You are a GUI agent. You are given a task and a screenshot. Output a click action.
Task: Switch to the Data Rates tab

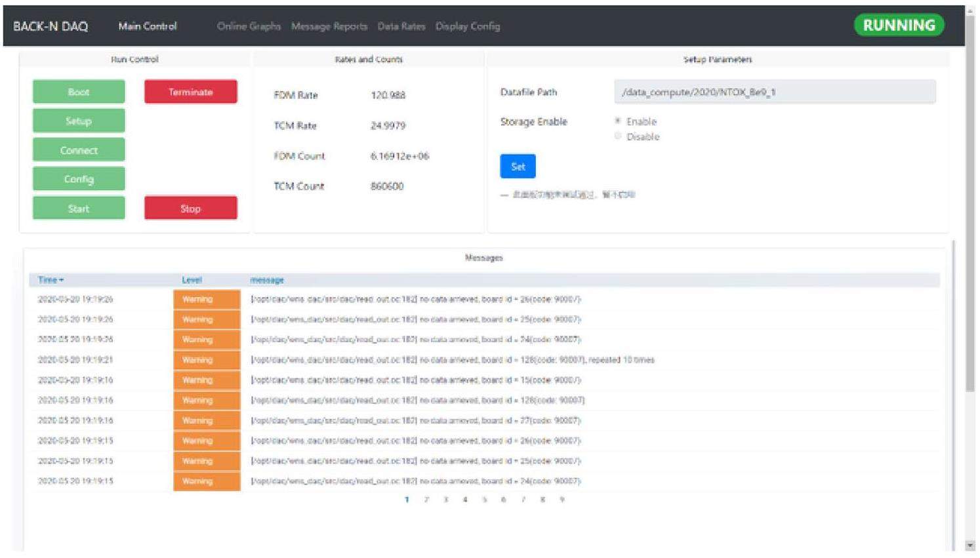(x=401, y=26)
